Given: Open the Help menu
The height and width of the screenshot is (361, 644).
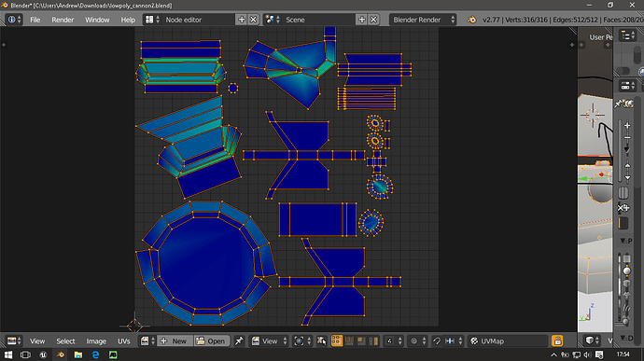Looking at the screenshot, I should [128, 20].
